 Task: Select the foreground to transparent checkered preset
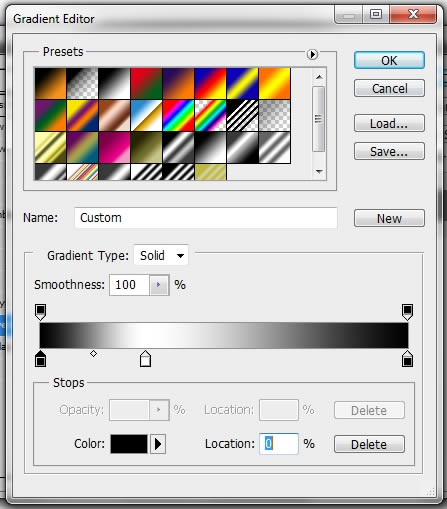click(82, 83)
